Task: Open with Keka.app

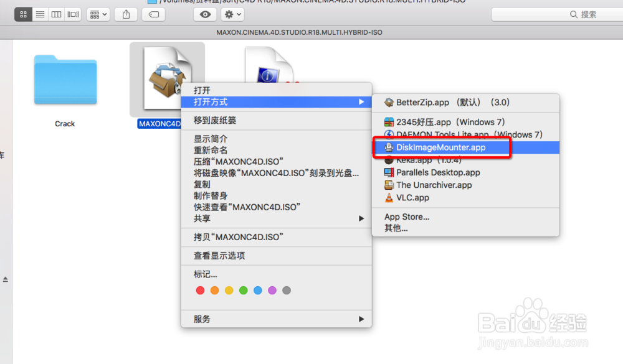Action: 465,160
